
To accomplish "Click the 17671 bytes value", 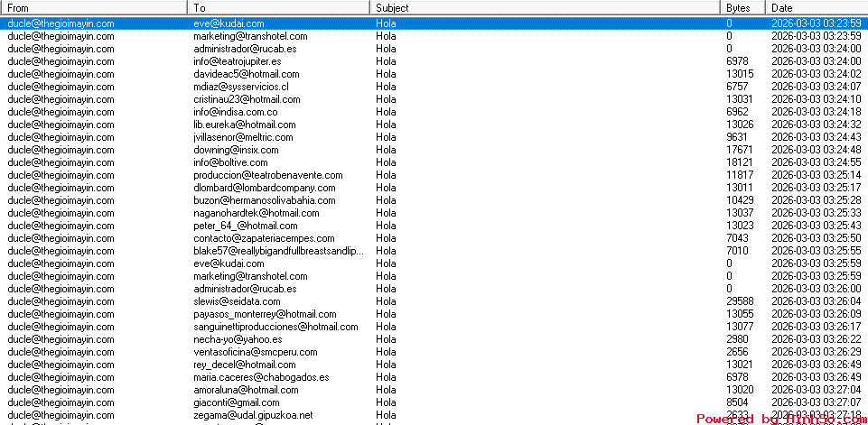I will point(740,150).
